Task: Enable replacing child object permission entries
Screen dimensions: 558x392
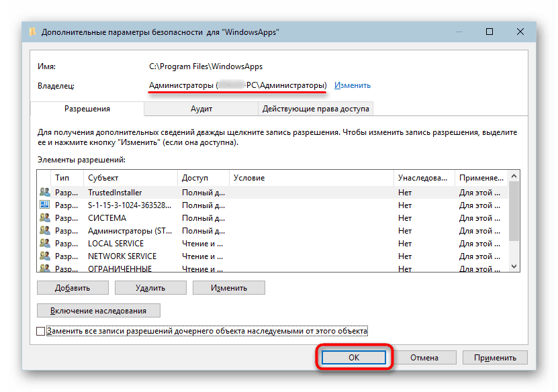Action: point(39,332)
